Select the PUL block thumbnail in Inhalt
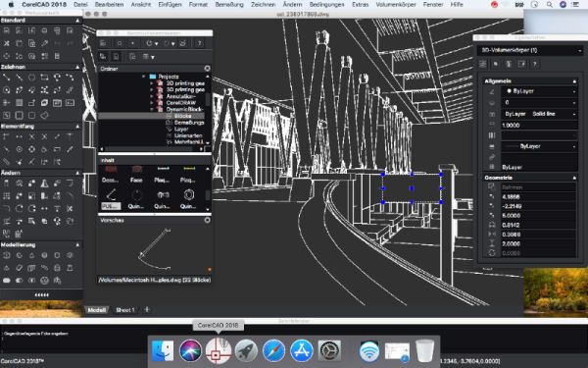The width and height of the screenshot is (588, 368). (x=111, y=198)
